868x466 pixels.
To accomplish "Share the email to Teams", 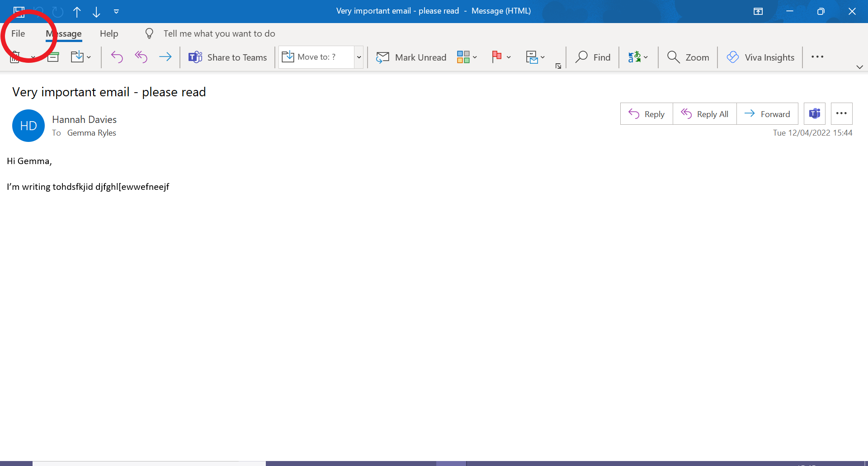I will pos(228,57).
